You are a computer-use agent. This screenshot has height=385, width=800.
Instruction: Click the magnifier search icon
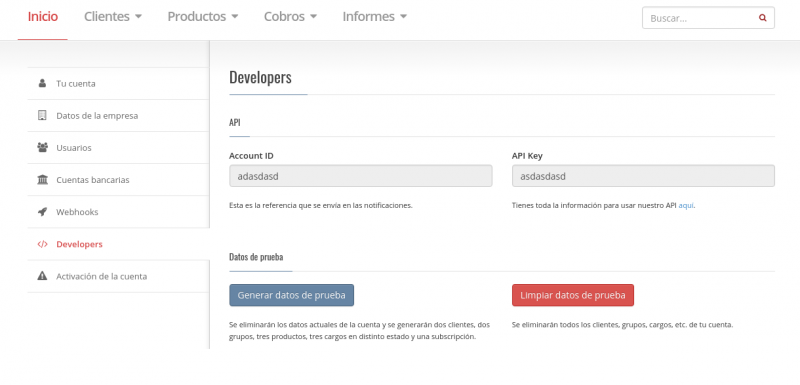pos(763,18)
